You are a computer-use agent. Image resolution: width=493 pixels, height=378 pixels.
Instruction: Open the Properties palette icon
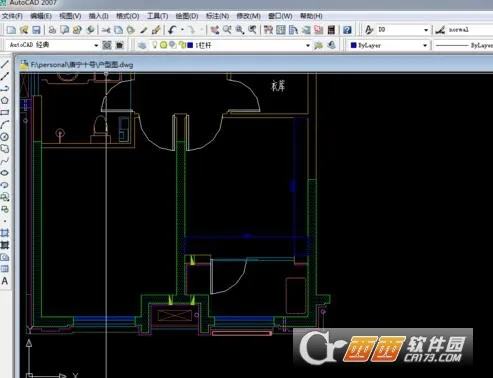[x=268, y=30]
